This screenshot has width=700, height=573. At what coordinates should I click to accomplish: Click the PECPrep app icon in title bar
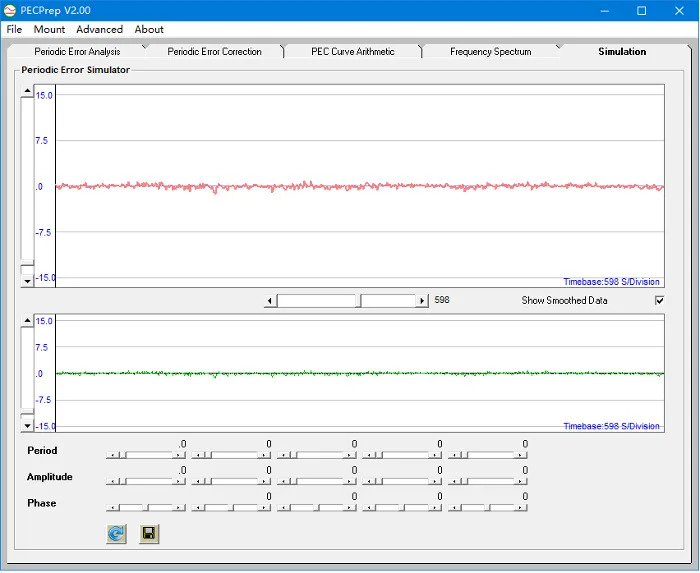click(x=10, y=10)
